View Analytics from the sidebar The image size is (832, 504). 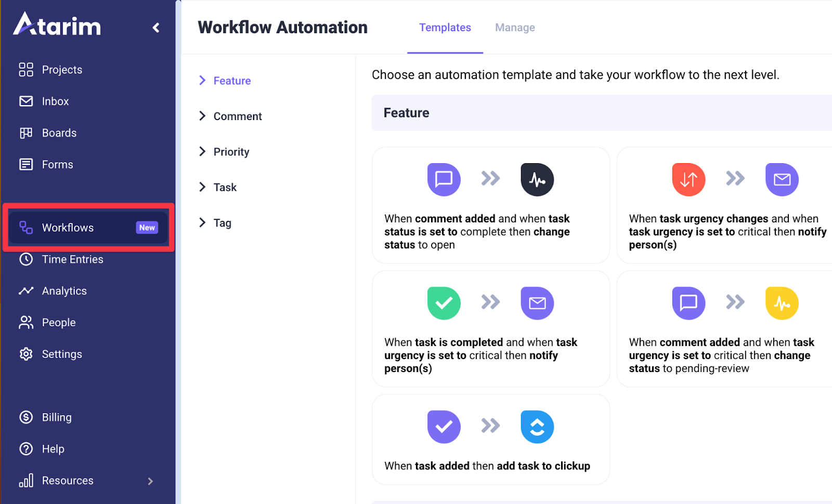pos(64,291)
